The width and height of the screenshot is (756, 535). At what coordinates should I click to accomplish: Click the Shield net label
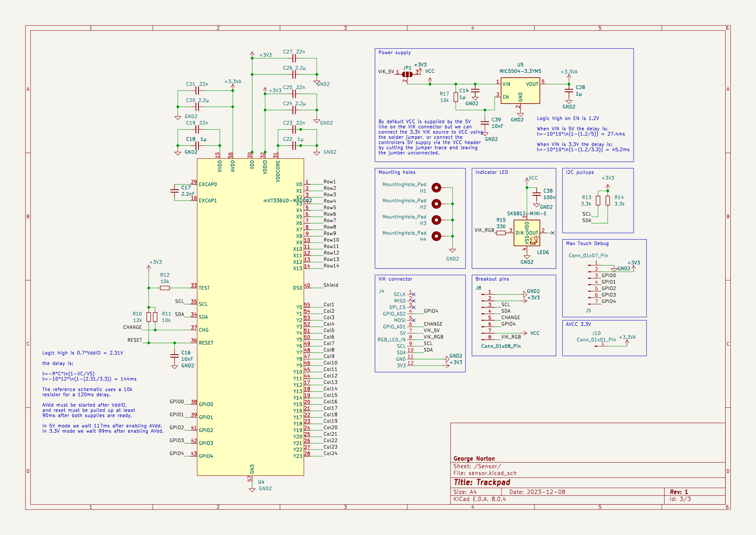pyautogui.click(x=331, y=285)
